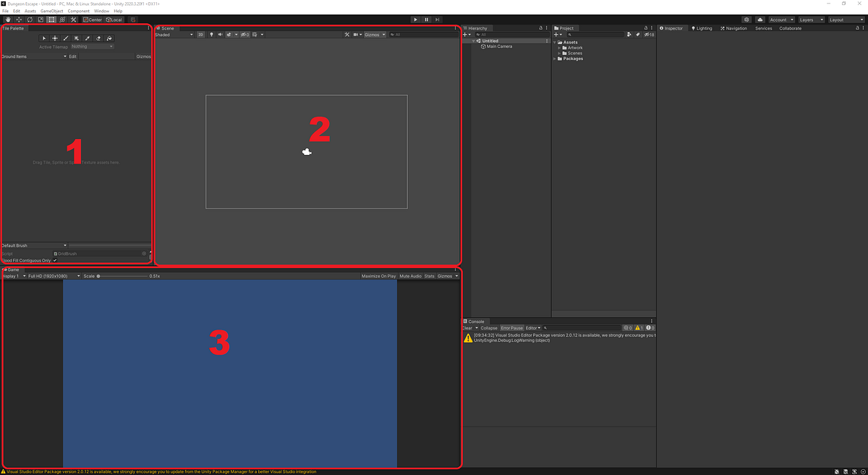Enable Flood Fill Contiguous Only checkbox
868x475 pixels.
pos(56,260)
